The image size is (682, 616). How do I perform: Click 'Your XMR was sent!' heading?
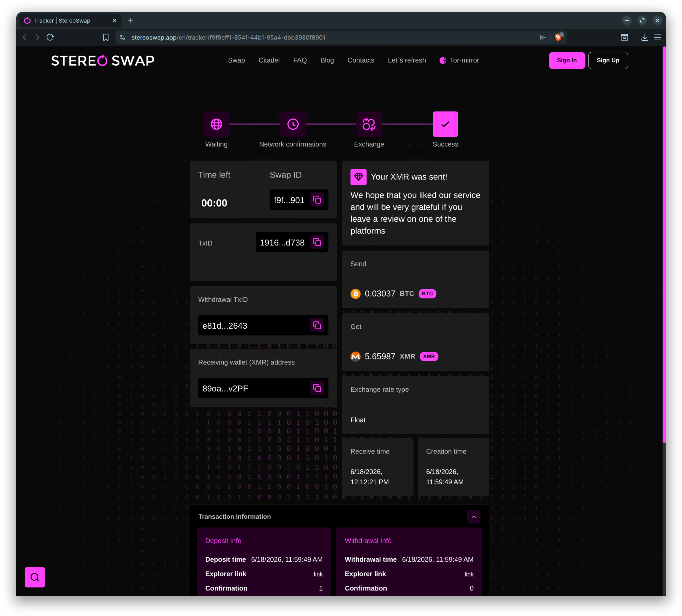tap(409, 177)
